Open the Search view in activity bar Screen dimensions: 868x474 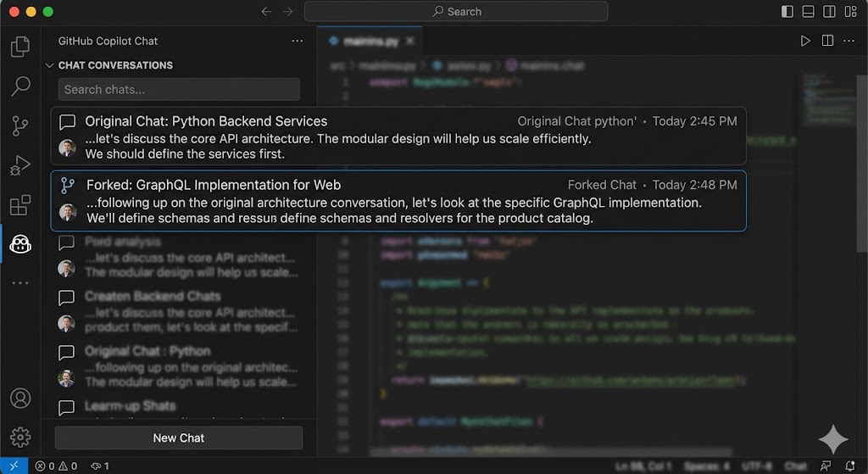point(20,86)
